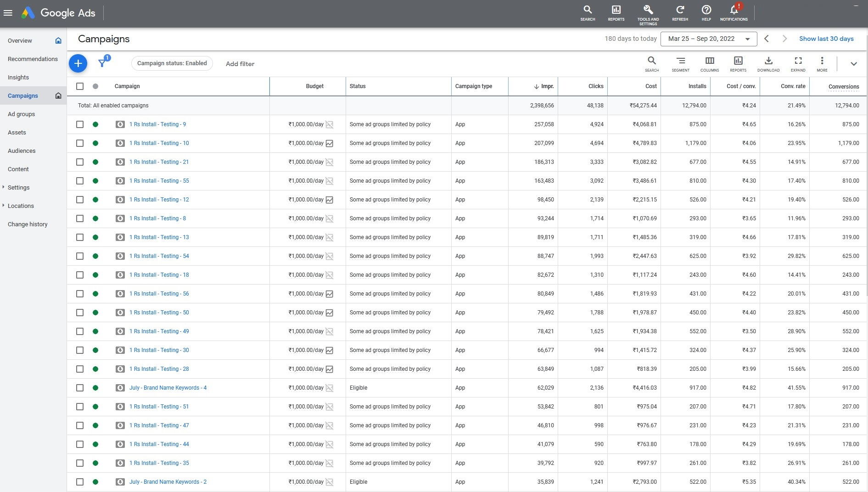This screenshot has width=868, height=492.
Task: Go to Ad groups in the sidebar
Action: [x=22, y=114]
